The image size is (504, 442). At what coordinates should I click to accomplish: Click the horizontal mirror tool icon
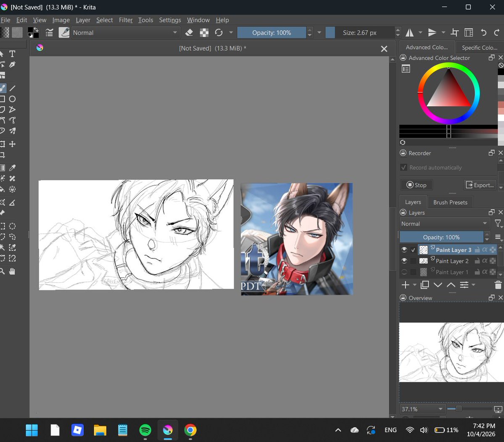point(409,32)
